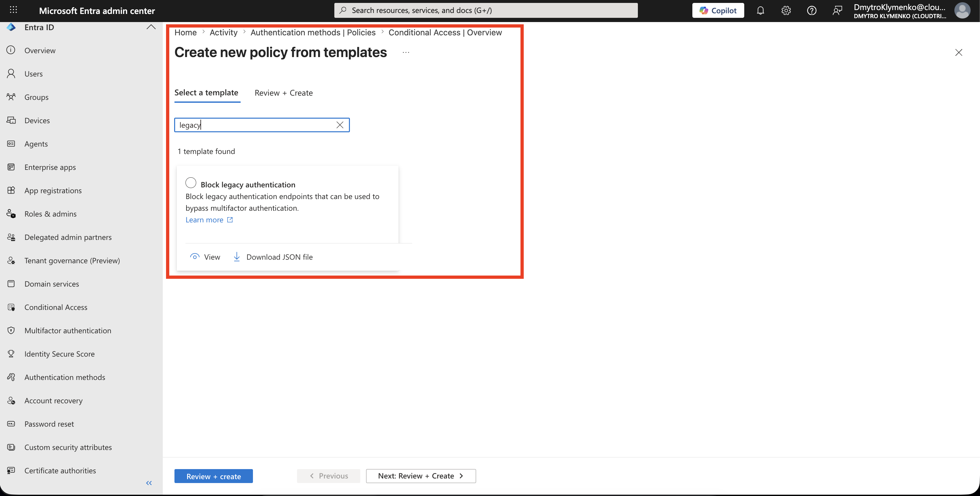Collapse the sidebar with double-chevron

(x=149, y=483)
